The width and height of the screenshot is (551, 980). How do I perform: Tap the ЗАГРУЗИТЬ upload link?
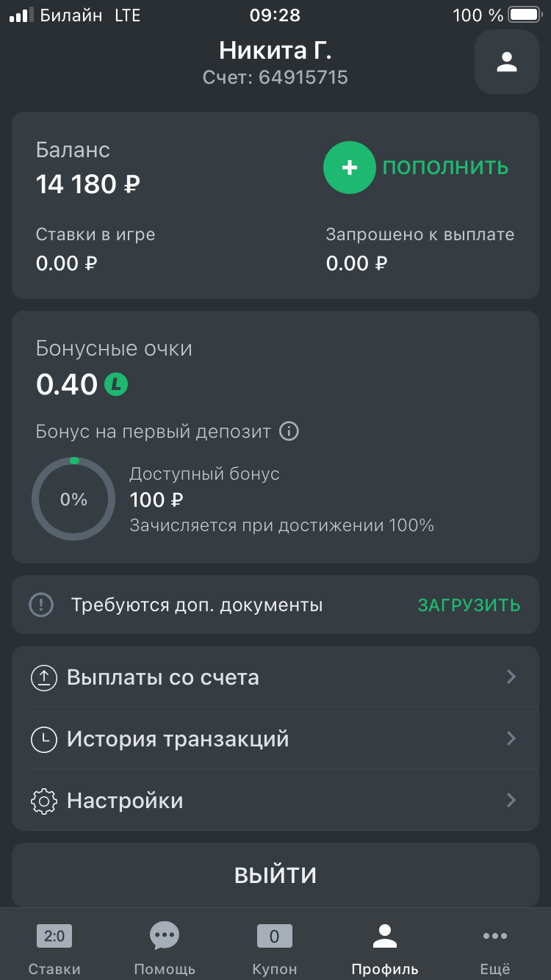tap(469, 605)
